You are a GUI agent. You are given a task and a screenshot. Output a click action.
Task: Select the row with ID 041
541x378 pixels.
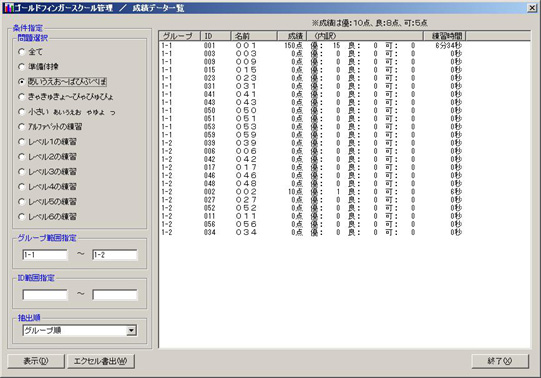click(312, 94)
